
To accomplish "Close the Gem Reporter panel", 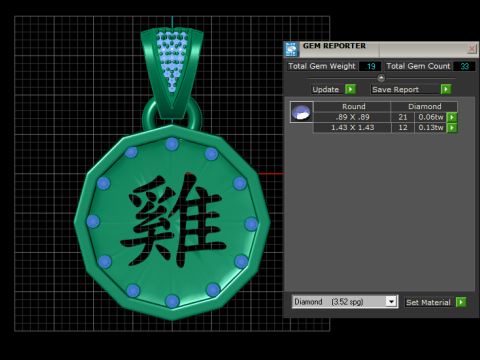I will tap(472, 49).
